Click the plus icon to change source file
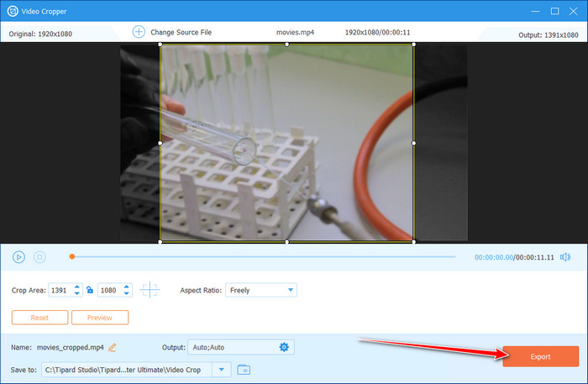Viewport: 588px width, 384px height. pos(139,32)
